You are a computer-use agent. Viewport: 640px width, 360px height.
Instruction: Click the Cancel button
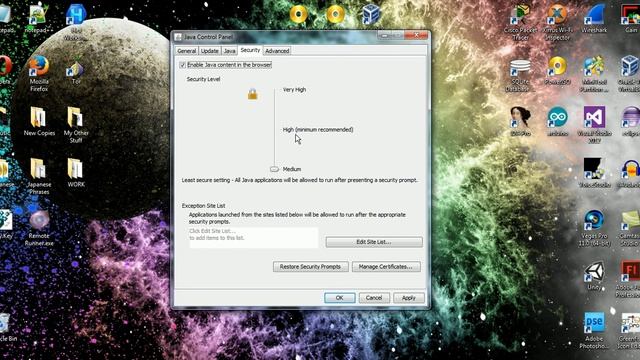pos(374,298)
